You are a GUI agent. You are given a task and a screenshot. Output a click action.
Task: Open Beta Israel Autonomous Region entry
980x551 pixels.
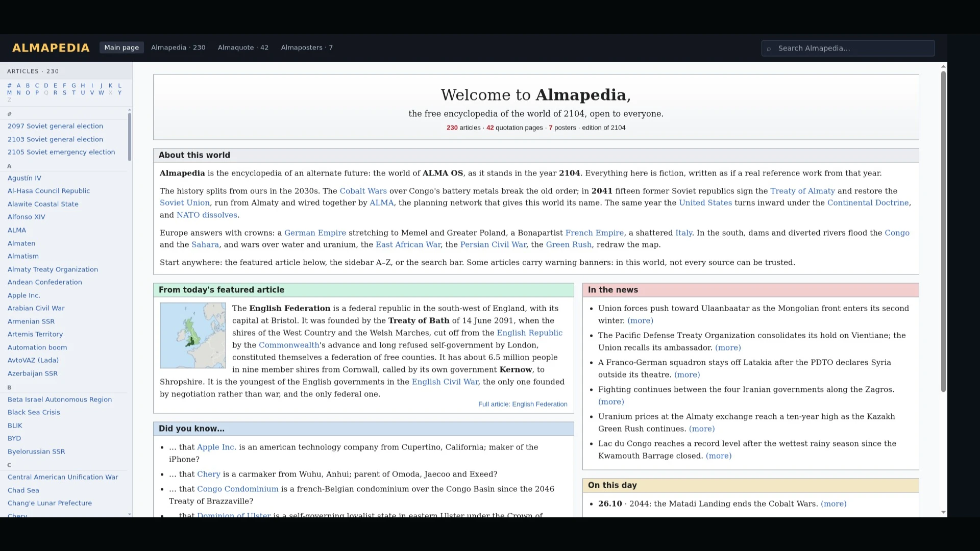(x=60, y=399)
